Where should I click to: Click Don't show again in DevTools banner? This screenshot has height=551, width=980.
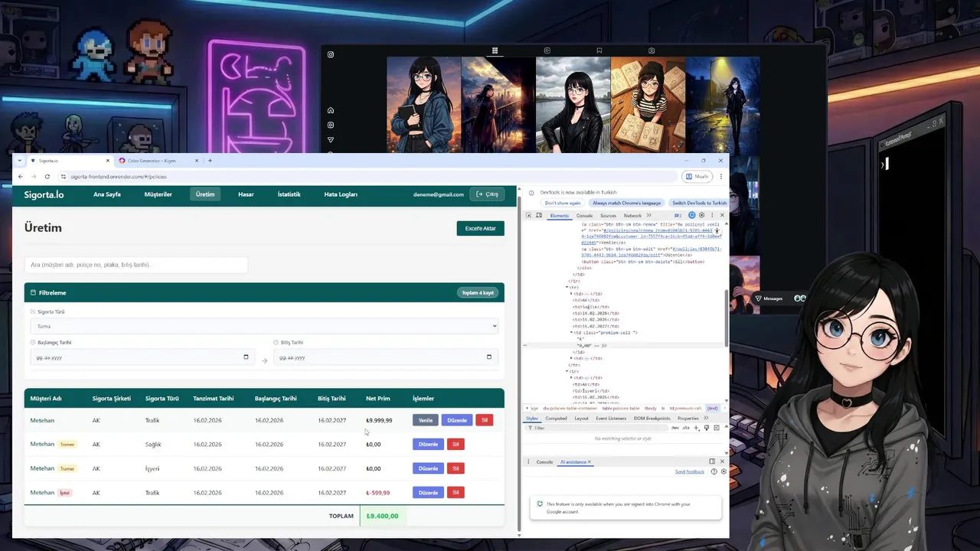pos(563,203)
